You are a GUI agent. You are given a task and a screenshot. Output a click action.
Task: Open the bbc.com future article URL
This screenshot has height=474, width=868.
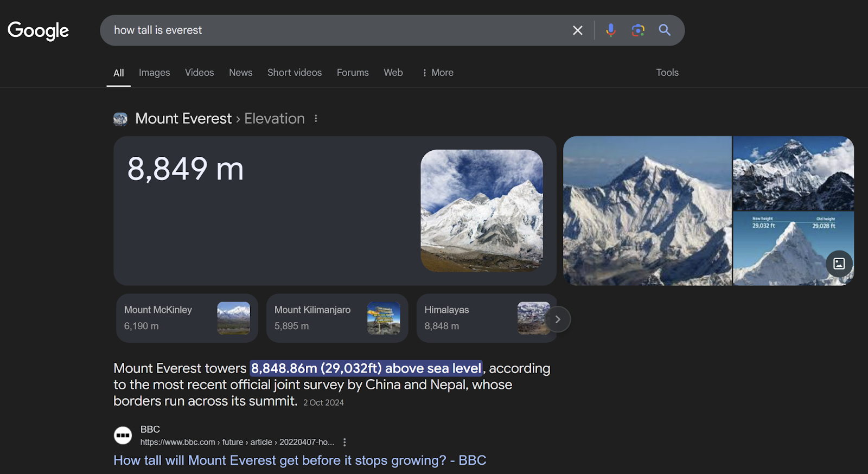(238, 442)
